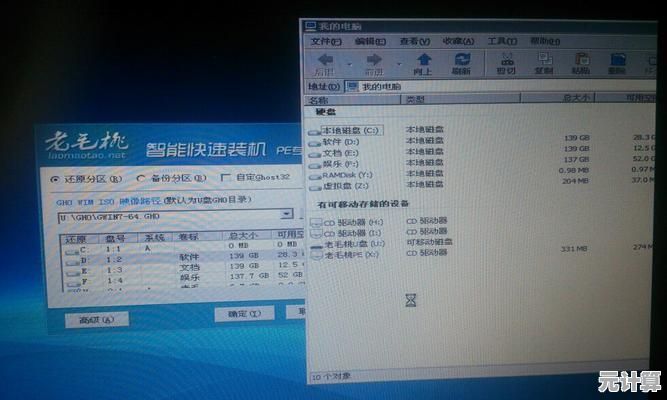Click the 软件 label in partition list

(189, 257)
